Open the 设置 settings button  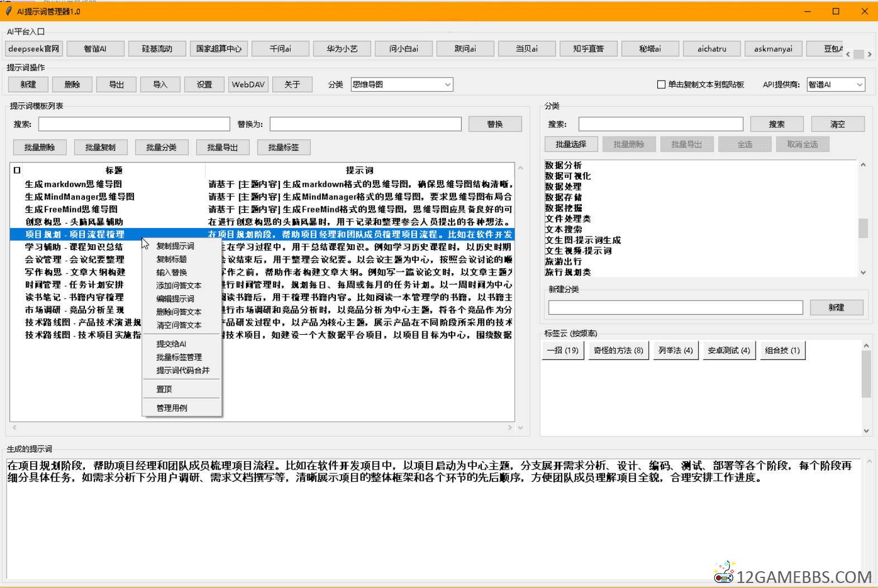click(205, 84)
